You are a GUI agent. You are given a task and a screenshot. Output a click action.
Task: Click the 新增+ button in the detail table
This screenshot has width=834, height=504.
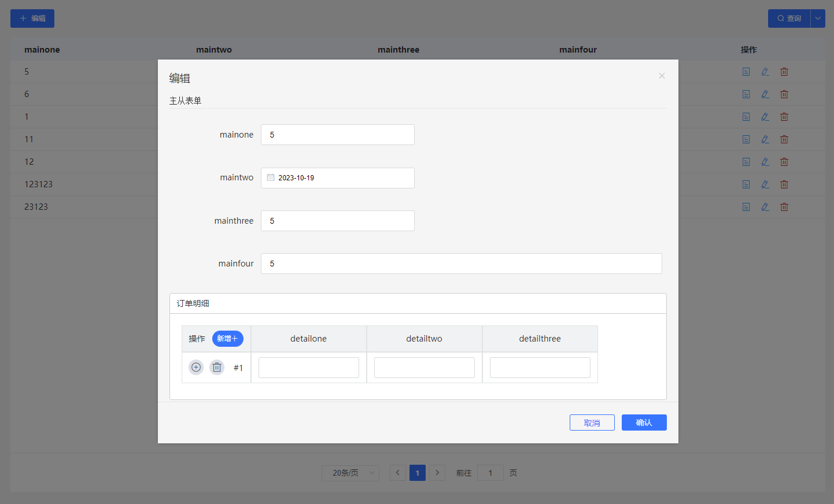227,339
